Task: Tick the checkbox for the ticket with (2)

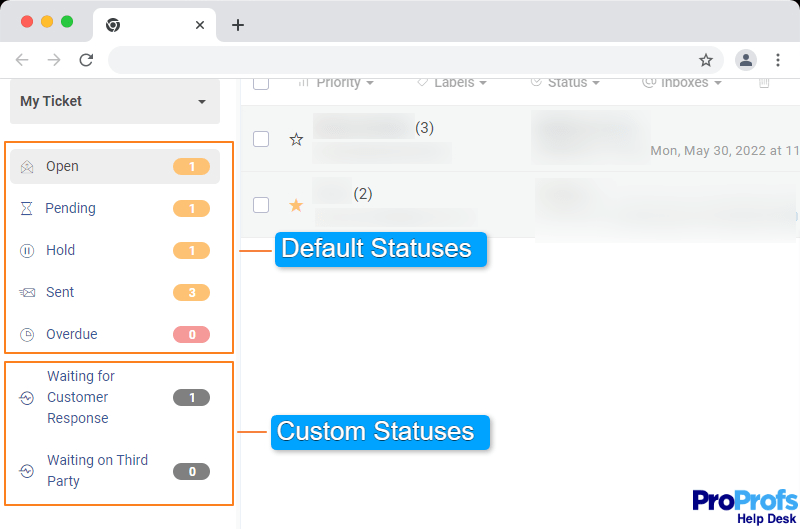Action: [x=261, y=205]
